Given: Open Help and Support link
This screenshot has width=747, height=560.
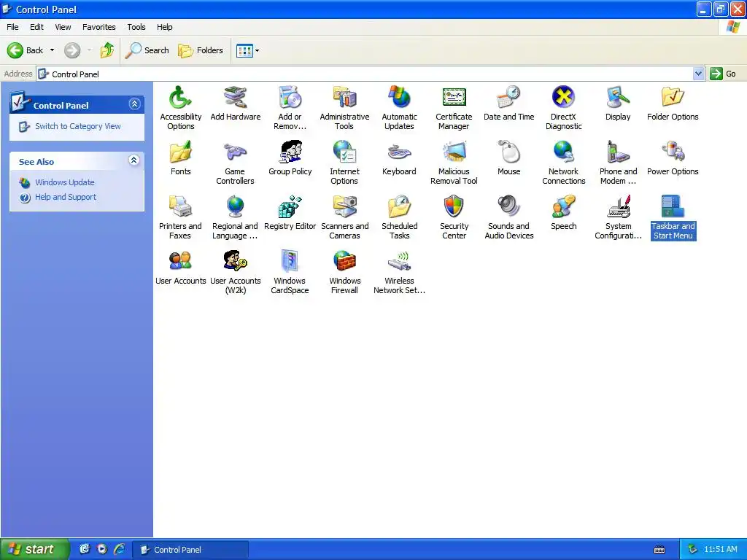Looking at the screenshot, I should (66, 197).
